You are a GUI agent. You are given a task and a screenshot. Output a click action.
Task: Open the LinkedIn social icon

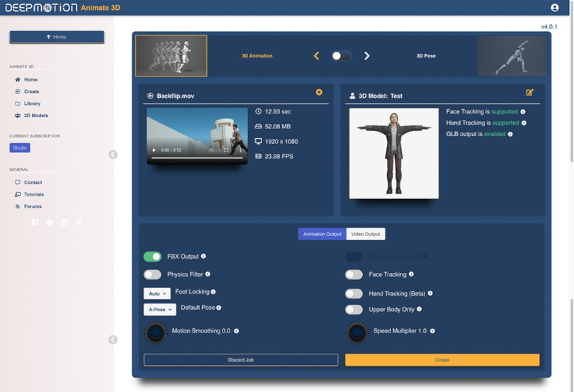(64, 223)
